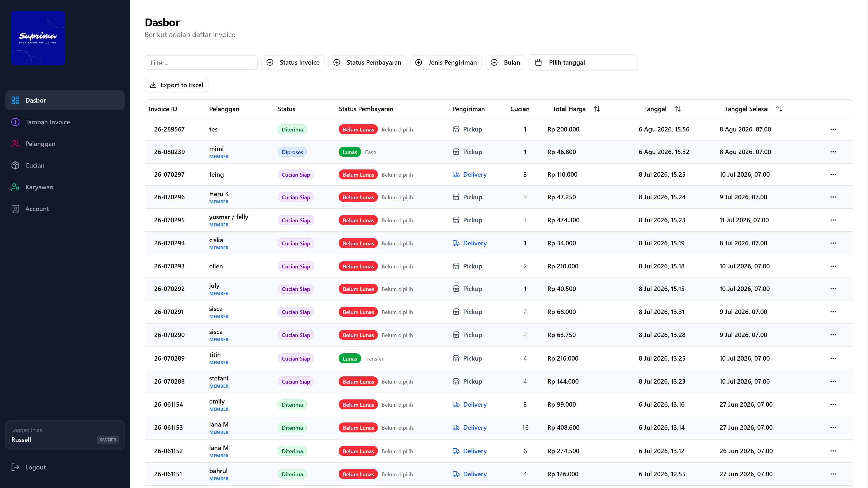Sort table by Tanggal column
868x488 pixels.
pos(662,109)
